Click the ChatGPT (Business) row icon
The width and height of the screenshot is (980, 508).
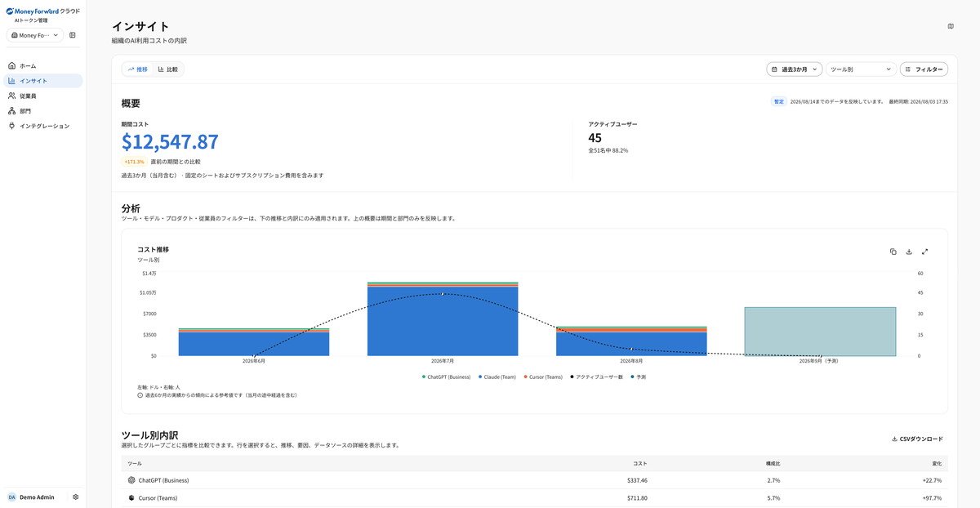tap(131, 480)
